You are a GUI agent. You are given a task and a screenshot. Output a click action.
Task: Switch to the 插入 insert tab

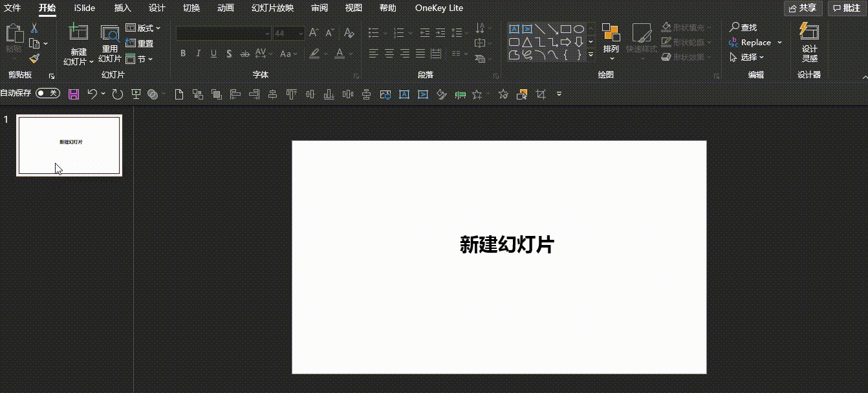pyautogui.click(x=122, y=8)
